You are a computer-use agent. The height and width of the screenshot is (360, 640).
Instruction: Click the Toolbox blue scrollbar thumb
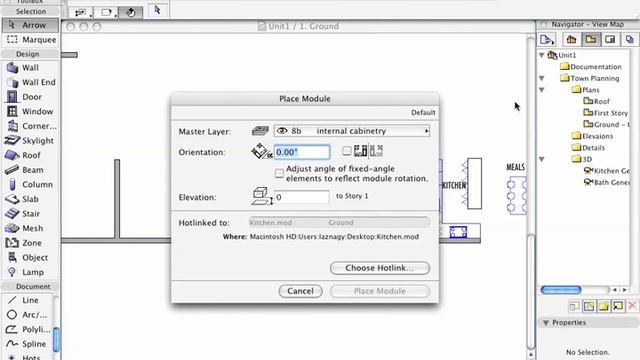click(x=56, y=339)
